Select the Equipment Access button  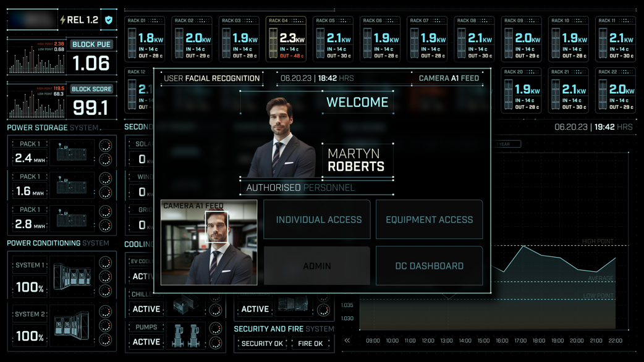pyautogui.click(x=429, y=219)
